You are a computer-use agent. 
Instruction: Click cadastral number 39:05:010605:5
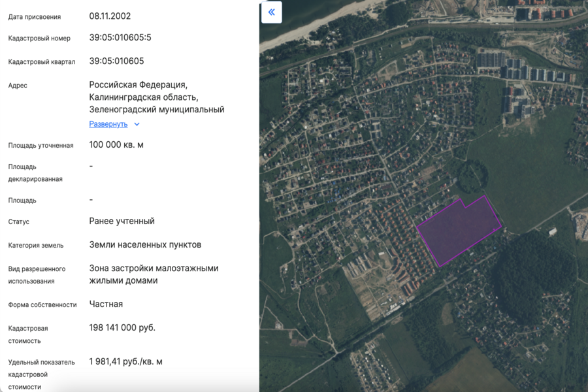click(120, 38)
